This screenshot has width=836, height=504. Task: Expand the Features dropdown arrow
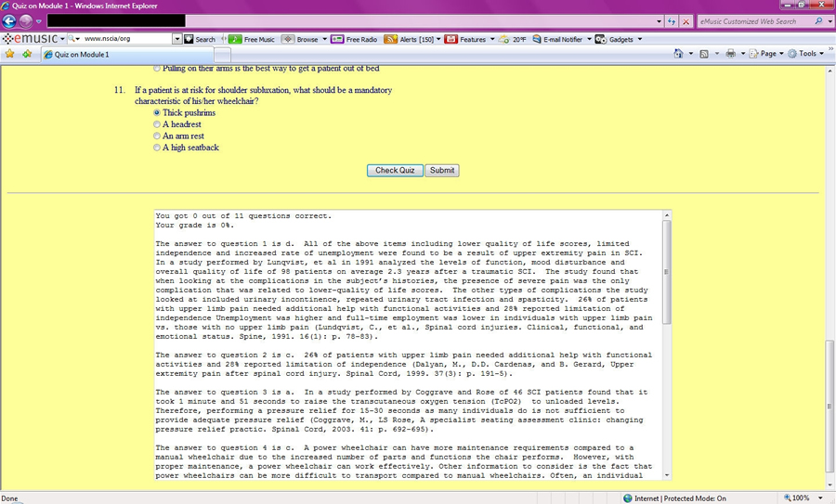[x=492, y=39]
